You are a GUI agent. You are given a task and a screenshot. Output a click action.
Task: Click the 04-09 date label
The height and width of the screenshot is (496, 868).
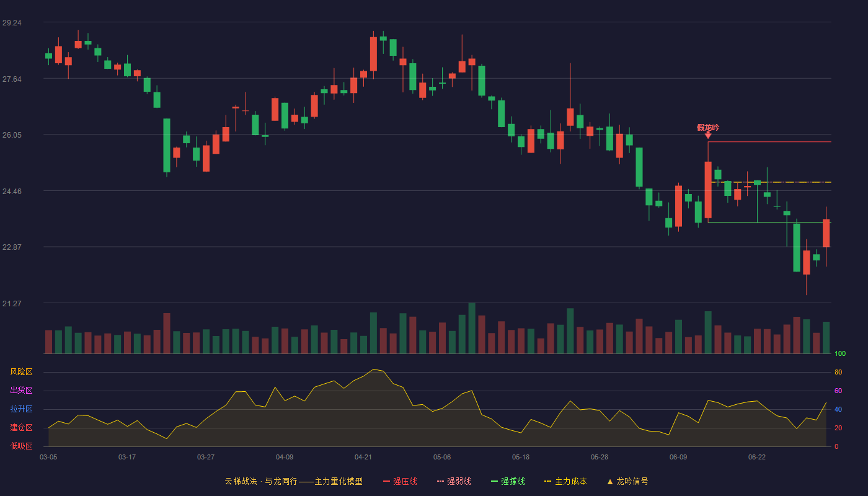[285, 457]
